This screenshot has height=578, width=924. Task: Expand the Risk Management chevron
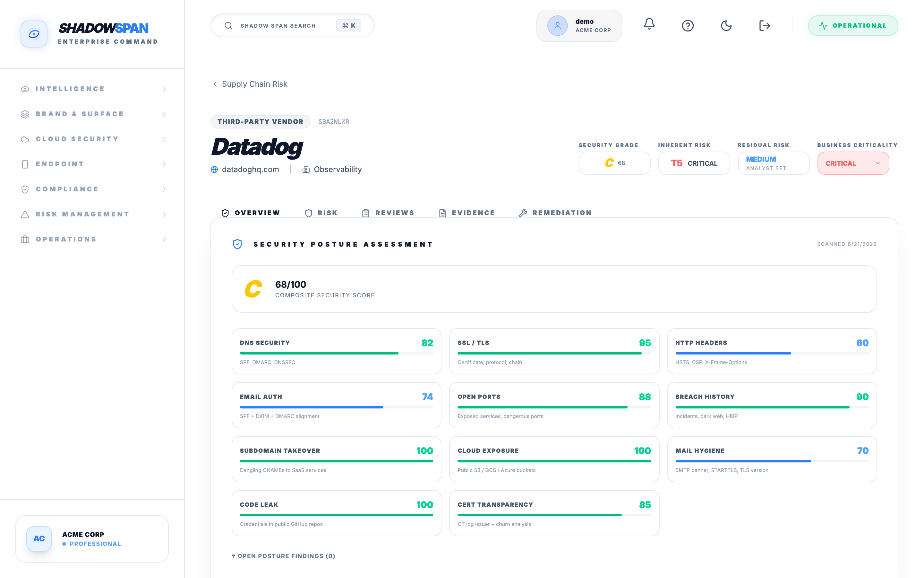coord(164,214)
